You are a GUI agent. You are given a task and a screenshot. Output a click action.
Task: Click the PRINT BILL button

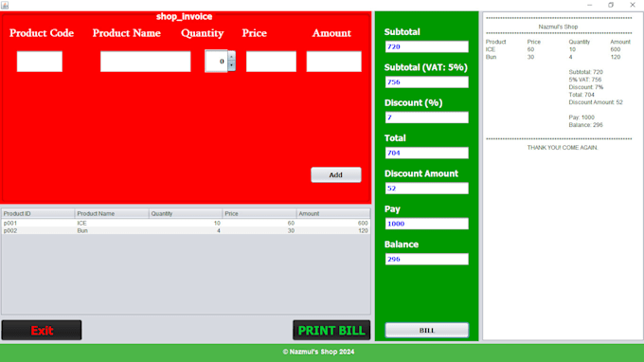click(x=331, y=331)
